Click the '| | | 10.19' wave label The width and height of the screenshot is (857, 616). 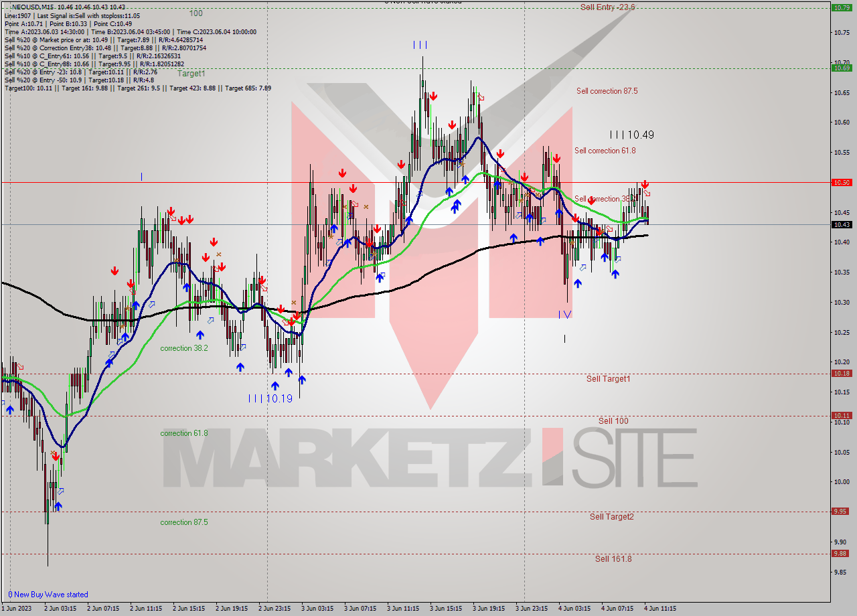(x=270, y=398)
